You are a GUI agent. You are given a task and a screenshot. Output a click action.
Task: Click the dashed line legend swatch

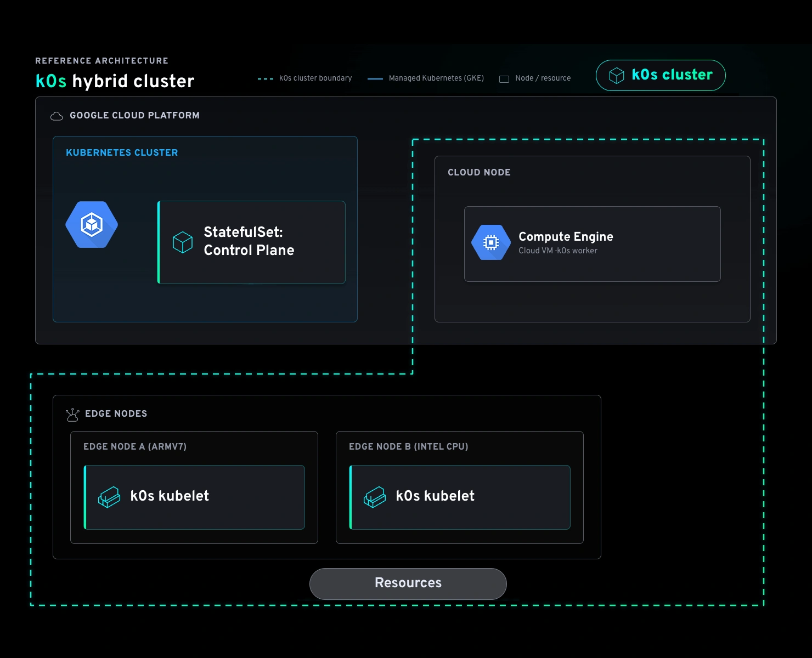point(266,78)
